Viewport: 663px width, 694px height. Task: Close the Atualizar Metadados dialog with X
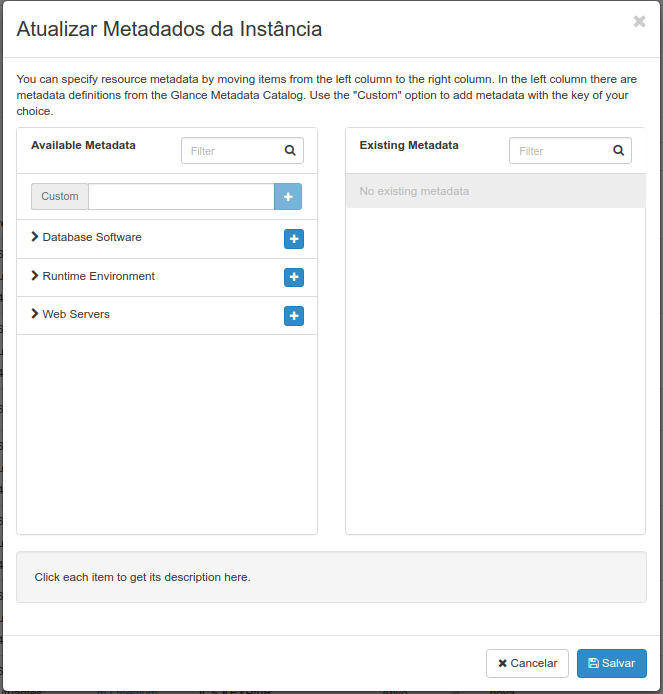639,21
